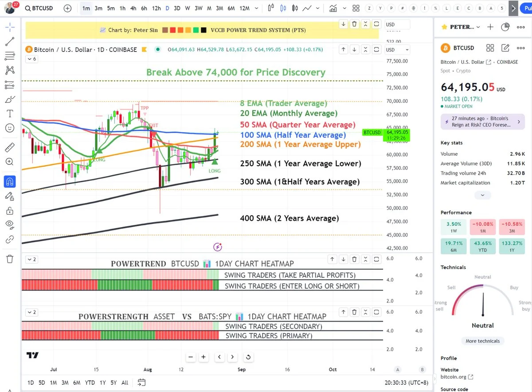Open the forecasting and measurement tools

coord(10,85)
